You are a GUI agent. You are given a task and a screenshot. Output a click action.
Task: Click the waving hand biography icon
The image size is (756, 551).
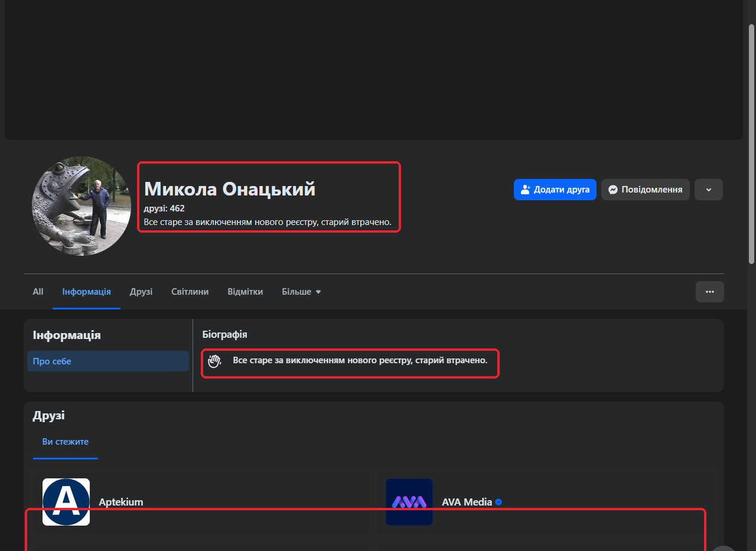click(214, 361)
